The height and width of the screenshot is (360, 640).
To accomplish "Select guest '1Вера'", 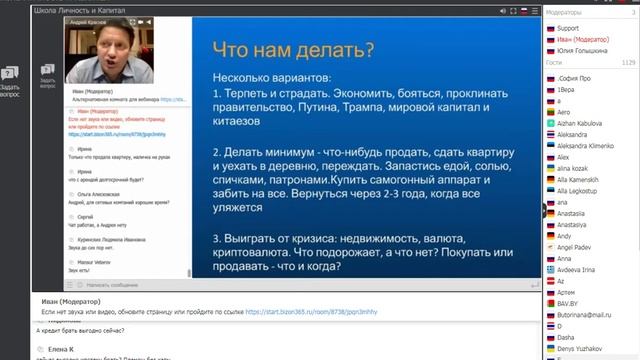I will click(566, 90).
